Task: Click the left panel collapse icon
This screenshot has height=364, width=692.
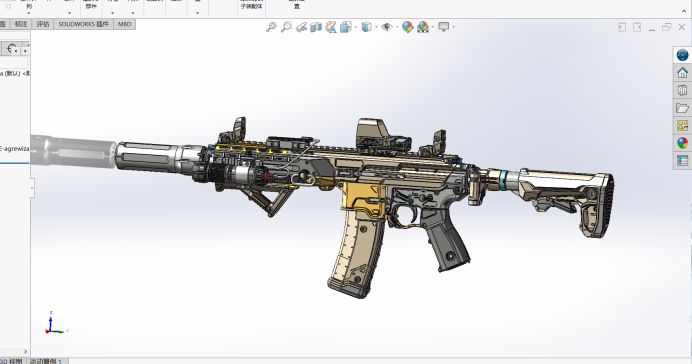Action: tap(622, 27)
